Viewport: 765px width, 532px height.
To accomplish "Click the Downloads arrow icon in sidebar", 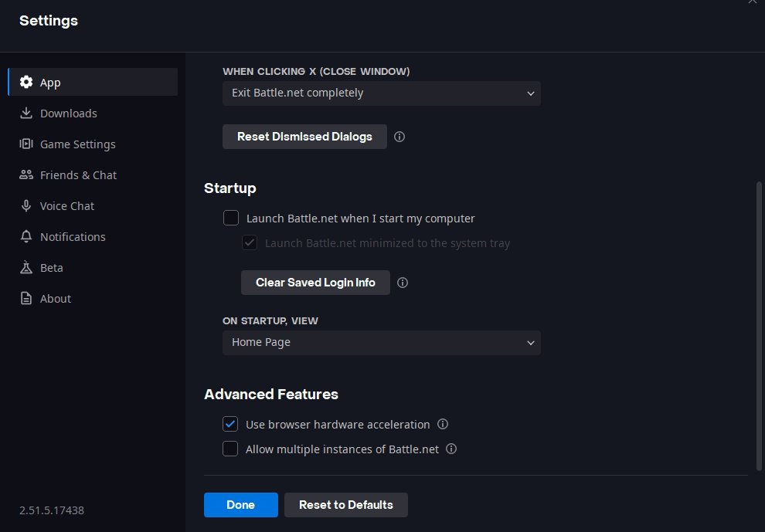I will (26, 114).
